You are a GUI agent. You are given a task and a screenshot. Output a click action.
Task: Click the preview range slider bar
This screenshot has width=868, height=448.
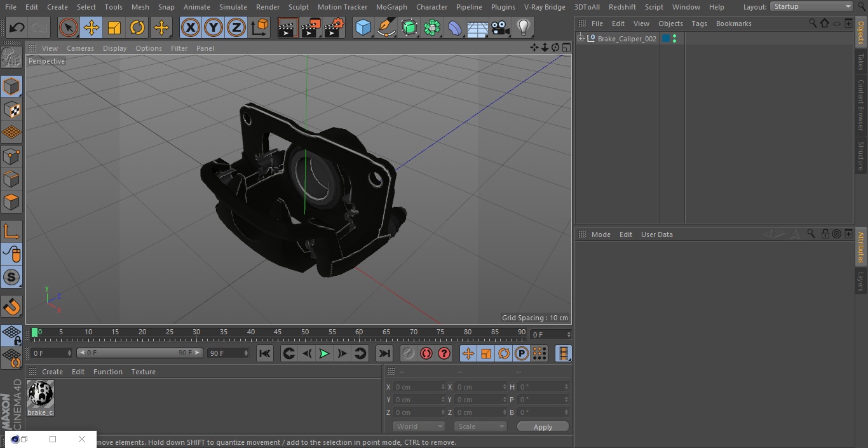tap(140, 353)
